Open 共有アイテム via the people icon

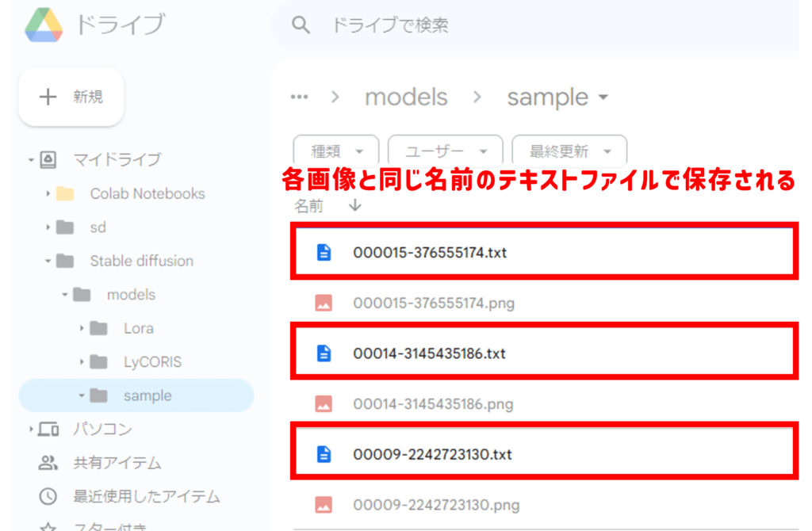[48, 463]
